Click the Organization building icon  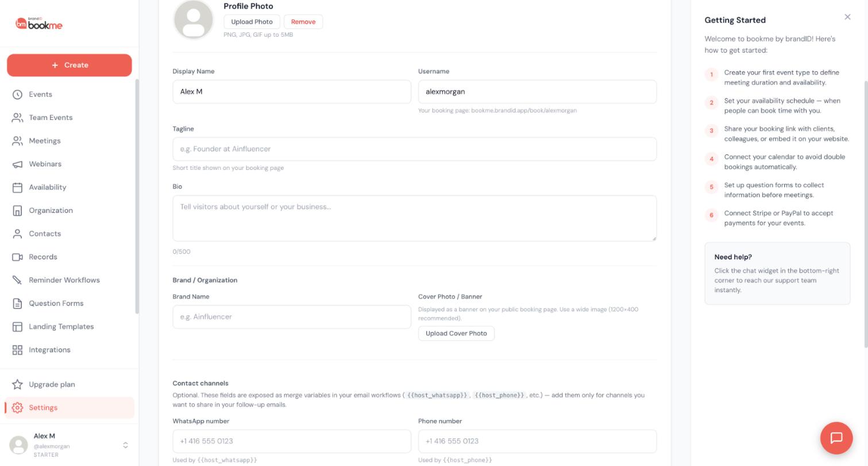click(x=17, y=211)
